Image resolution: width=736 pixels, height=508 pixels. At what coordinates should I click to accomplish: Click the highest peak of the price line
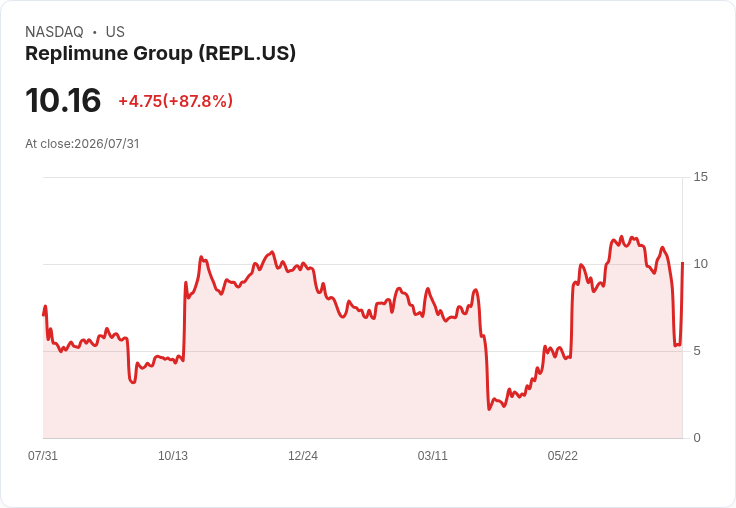pyautogui.click(x=621, y=237)
